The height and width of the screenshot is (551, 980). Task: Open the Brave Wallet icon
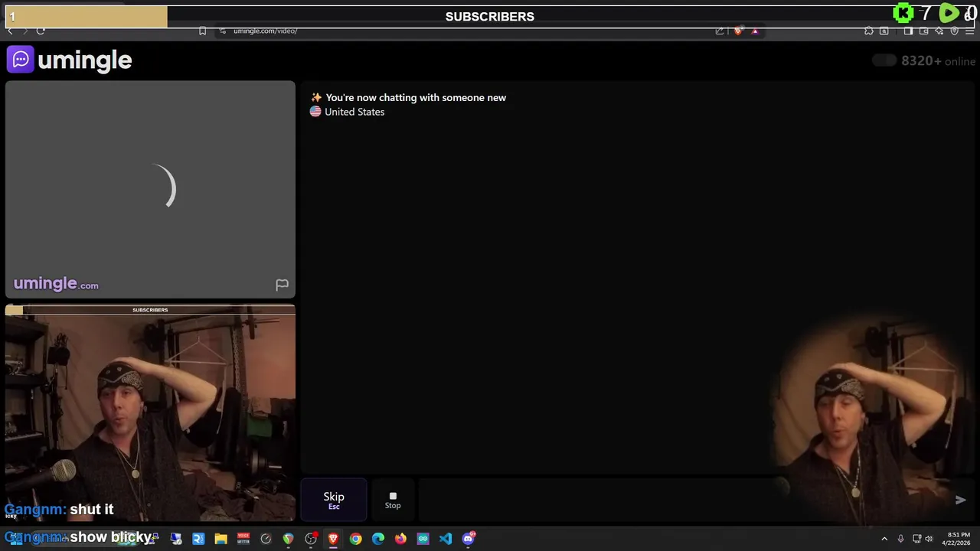pyautogui.click(x=924, y=31)
